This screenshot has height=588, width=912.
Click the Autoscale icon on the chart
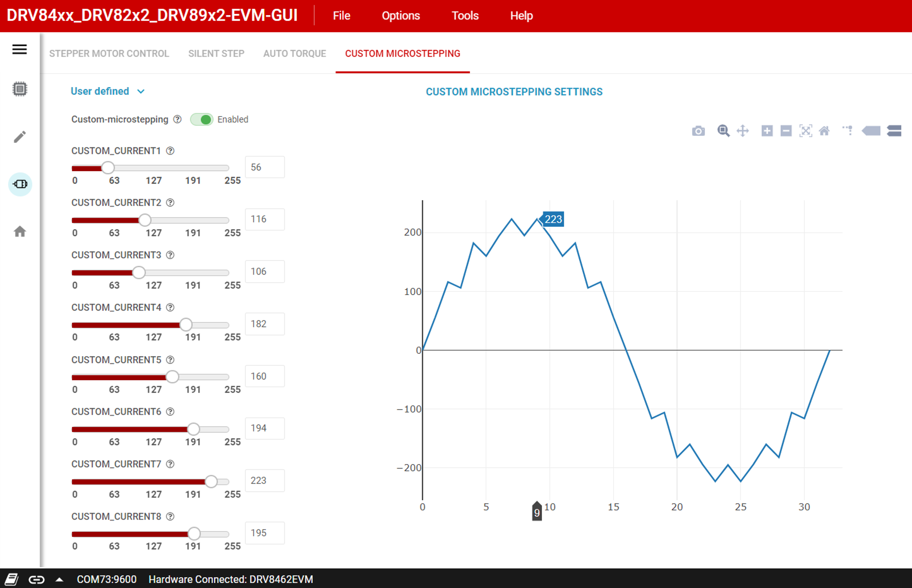806,131
